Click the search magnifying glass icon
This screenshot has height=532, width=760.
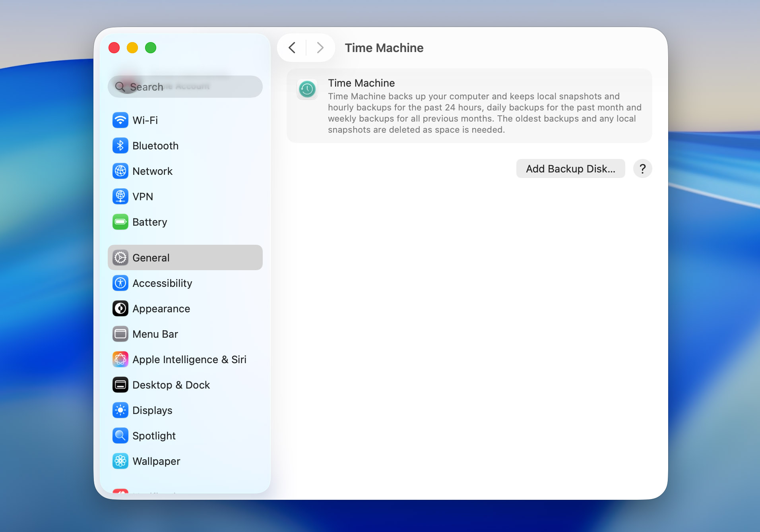coord(120,87)
